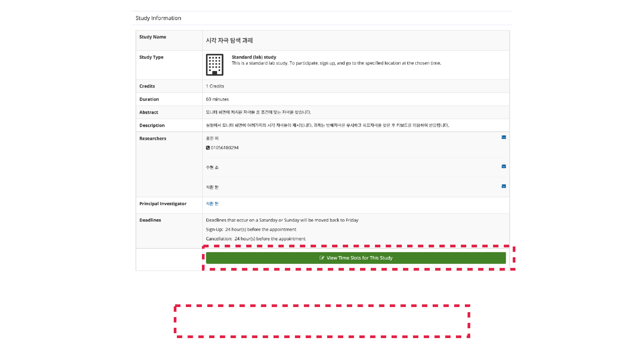Click the 60 minutes duration value
This screenshot has width=644, height=362.
217,99
